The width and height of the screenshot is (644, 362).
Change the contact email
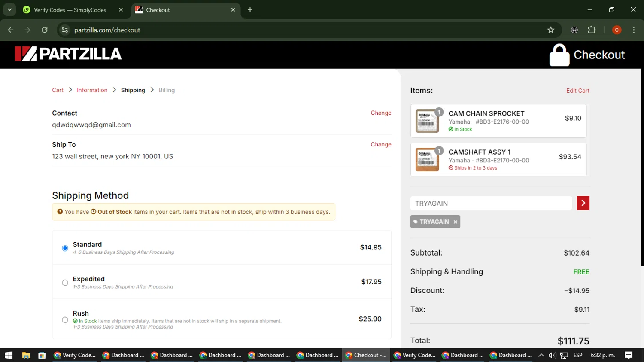[381, 113]
